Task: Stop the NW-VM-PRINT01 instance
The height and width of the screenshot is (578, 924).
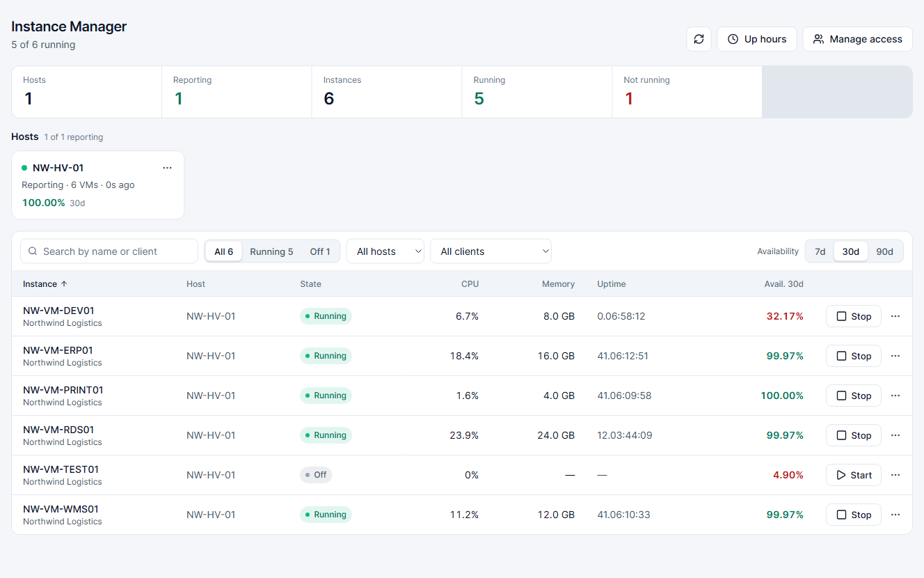Action: click(x=854, y=396)
